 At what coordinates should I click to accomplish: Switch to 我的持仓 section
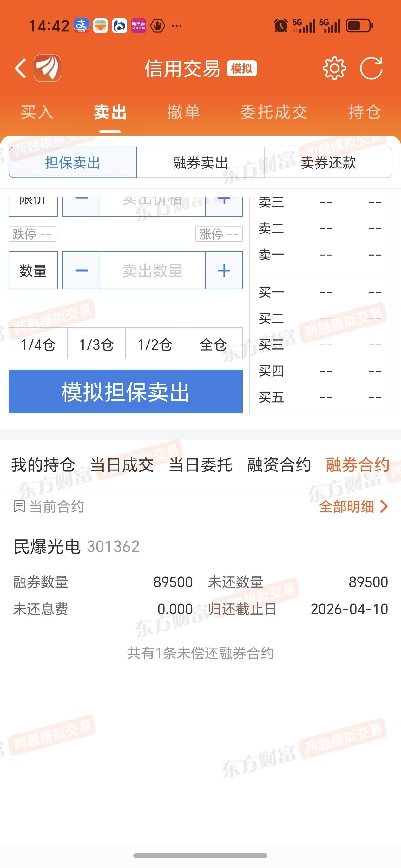(43, 465)
